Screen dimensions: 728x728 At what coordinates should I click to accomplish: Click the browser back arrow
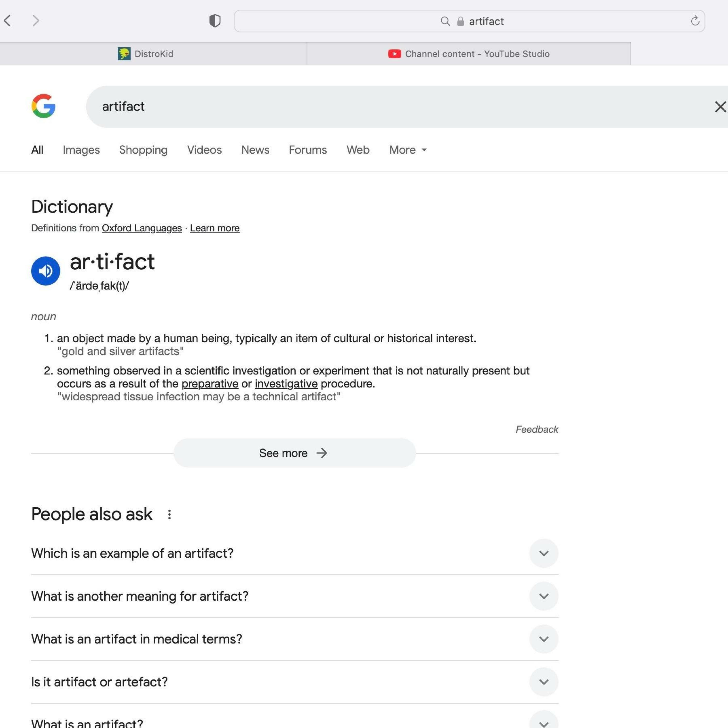(8, 21)
